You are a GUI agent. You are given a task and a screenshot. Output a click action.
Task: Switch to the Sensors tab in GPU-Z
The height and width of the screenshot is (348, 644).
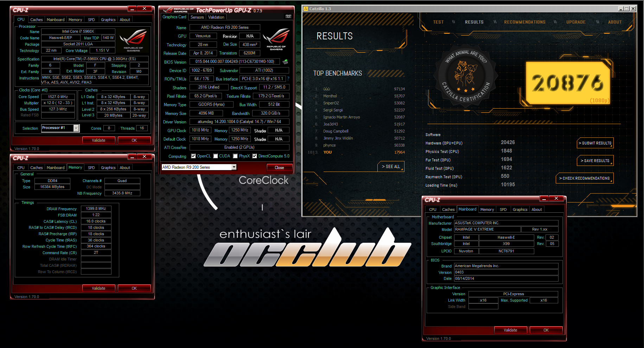(x=197, y=17)
